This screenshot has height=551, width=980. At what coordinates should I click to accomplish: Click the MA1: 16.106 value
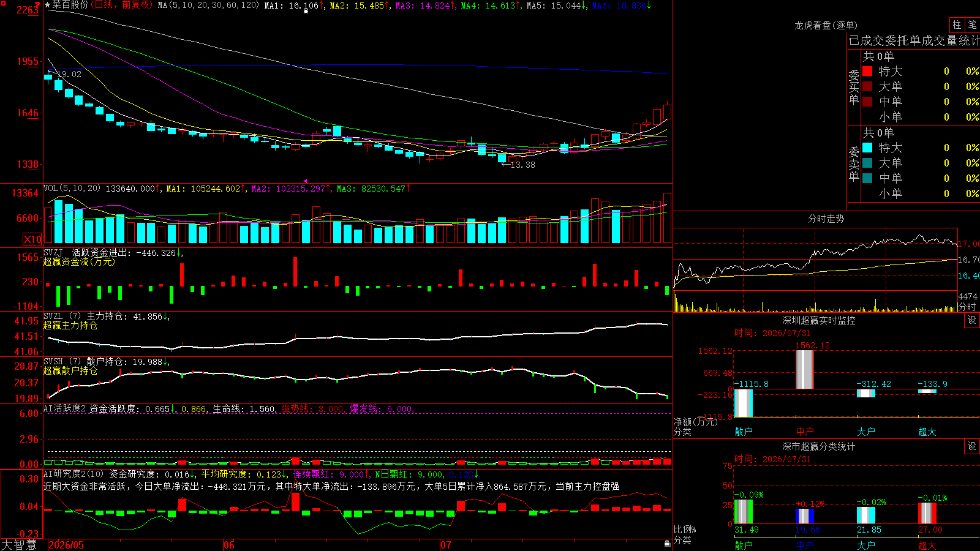coord(291,6)
